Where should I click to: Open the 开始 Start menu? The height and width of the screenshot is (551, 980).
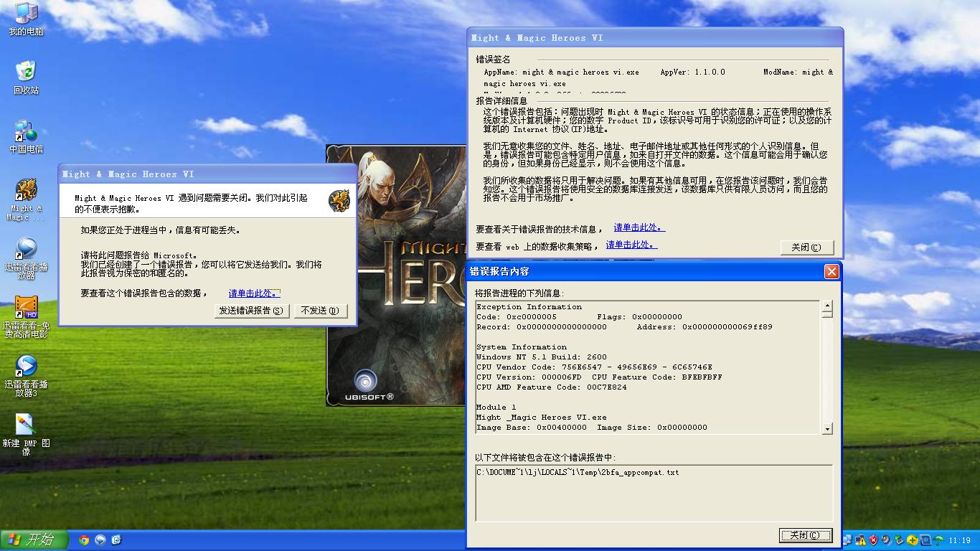tap(33, 540)
